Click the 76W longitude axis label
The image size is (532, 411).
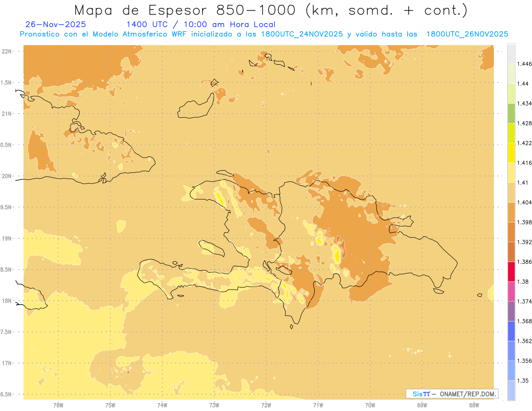58,405
